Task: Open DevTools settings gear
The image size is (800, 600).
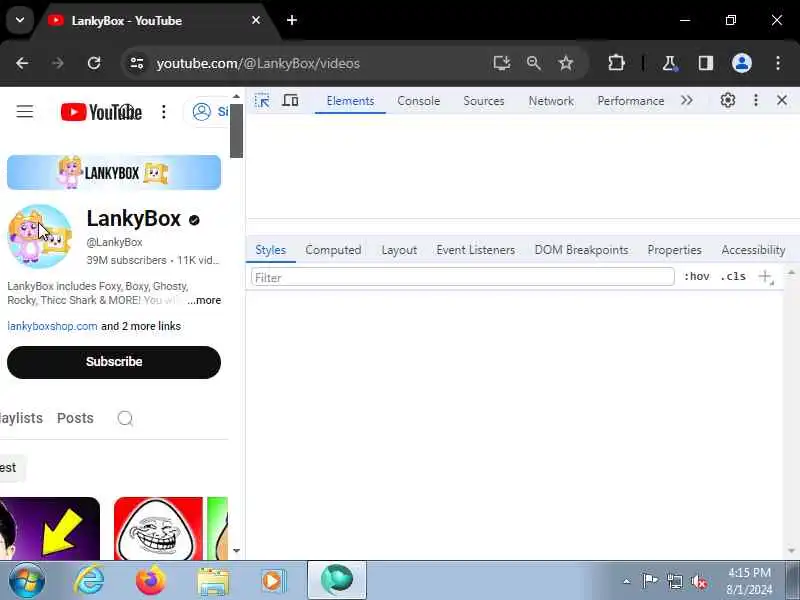Action: click(x=728, y=101)
